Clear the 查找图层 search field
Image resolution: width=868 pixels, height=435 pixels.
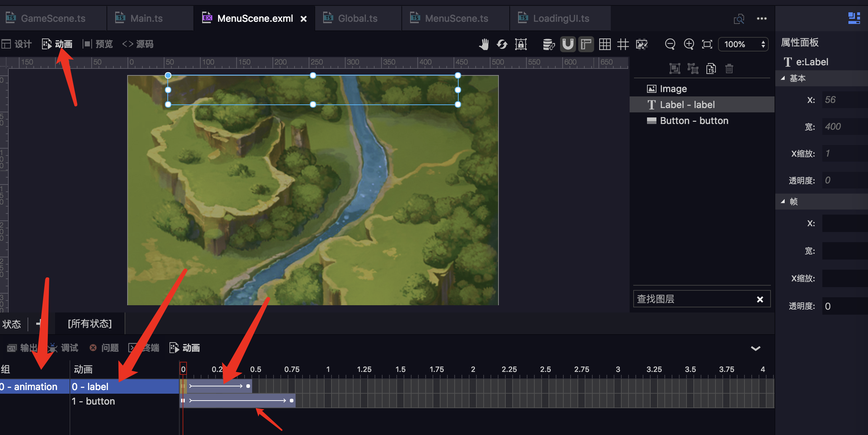(760, 299)
